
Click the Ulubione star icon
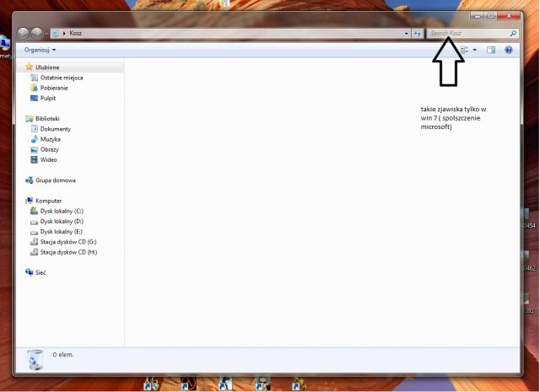coord(30,67)
